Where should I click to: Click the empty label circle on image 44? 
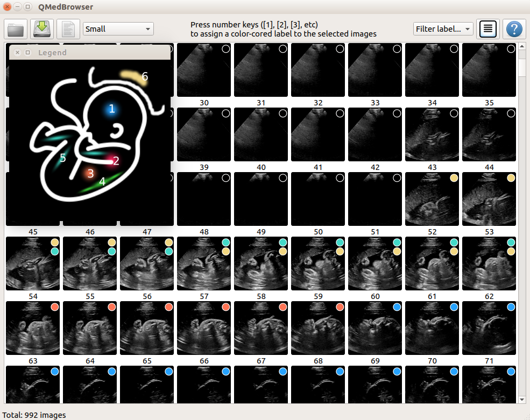click(511, 113)
